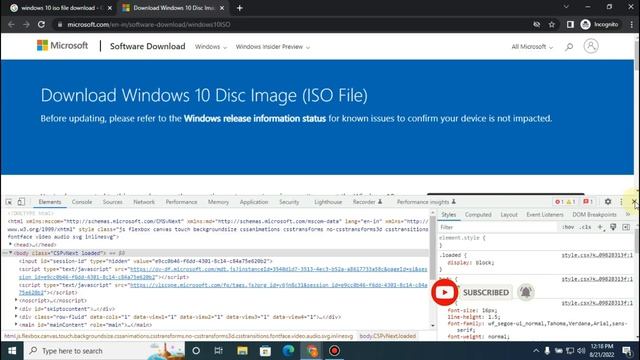The height and width of the screenshot is (360, 640).
Task: Click the third-party cookies blocked eye icon
Action: [x=536, y=24]
